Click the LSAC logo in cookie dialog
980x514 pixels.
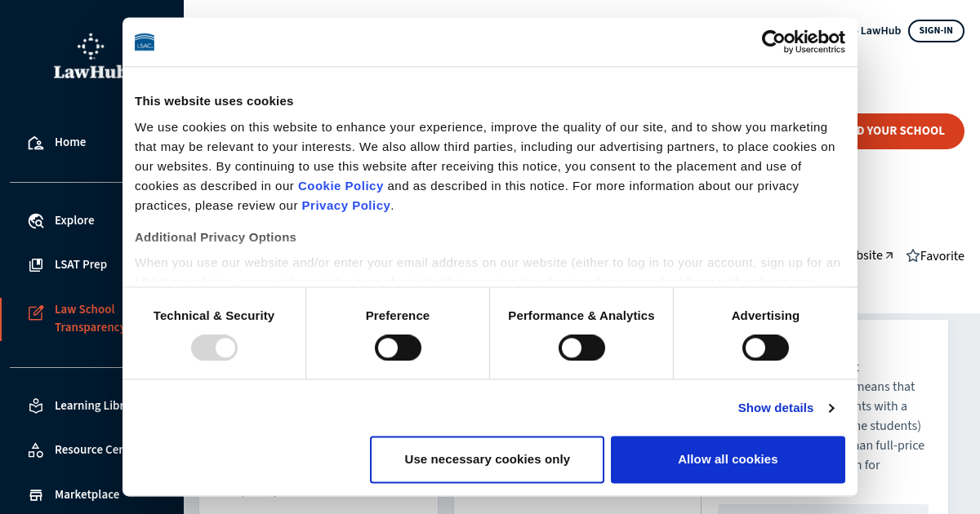point(145,42)
